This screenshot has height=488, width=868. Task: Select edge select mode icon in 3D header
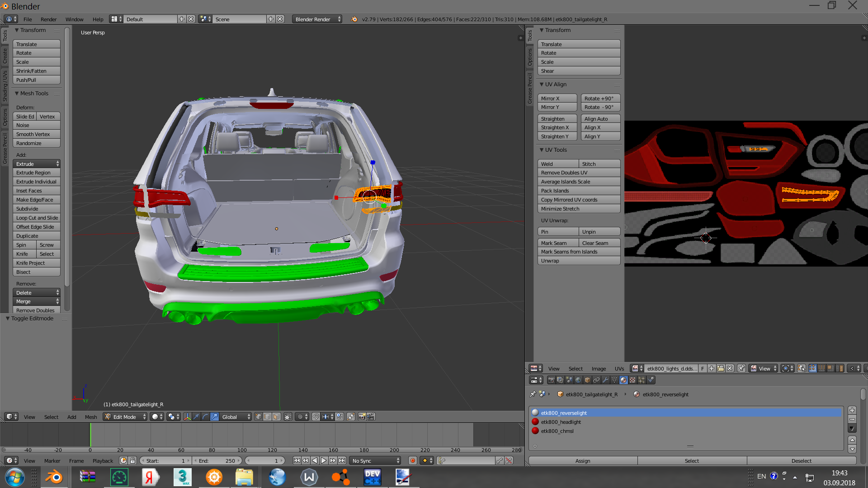click(x=267, y=417)
